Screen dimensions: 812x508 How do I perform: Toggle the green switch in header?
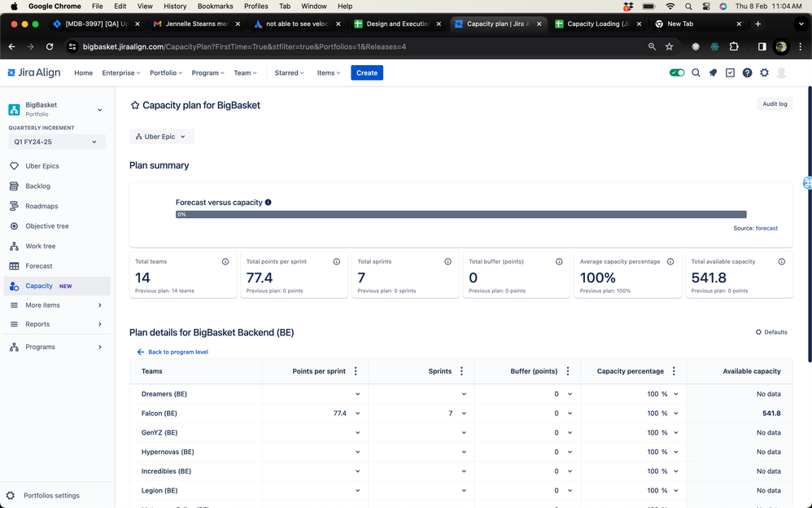point(677,72)
